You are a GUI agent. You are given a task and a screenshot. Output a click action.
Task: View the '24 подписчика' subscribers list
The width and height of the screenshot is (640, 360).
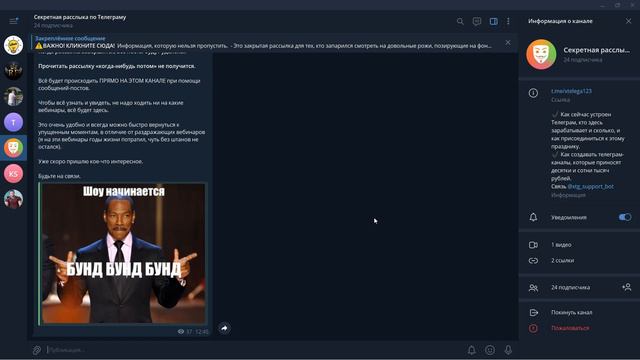click(x=570, y=287)
